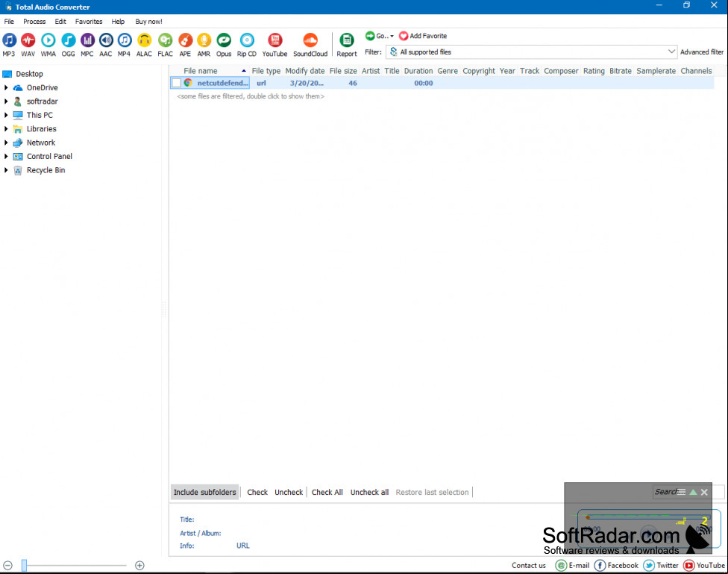Select the AMR format icon

204,40
